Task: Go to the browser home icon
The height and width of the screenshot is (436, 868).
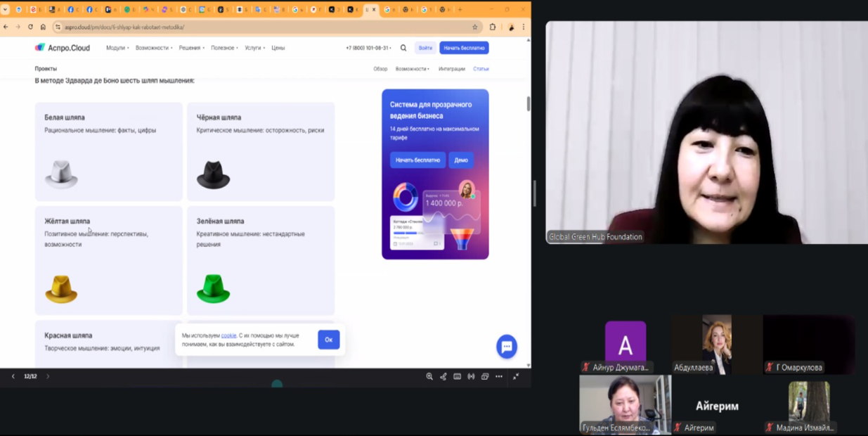Action: tap(43, 27)
